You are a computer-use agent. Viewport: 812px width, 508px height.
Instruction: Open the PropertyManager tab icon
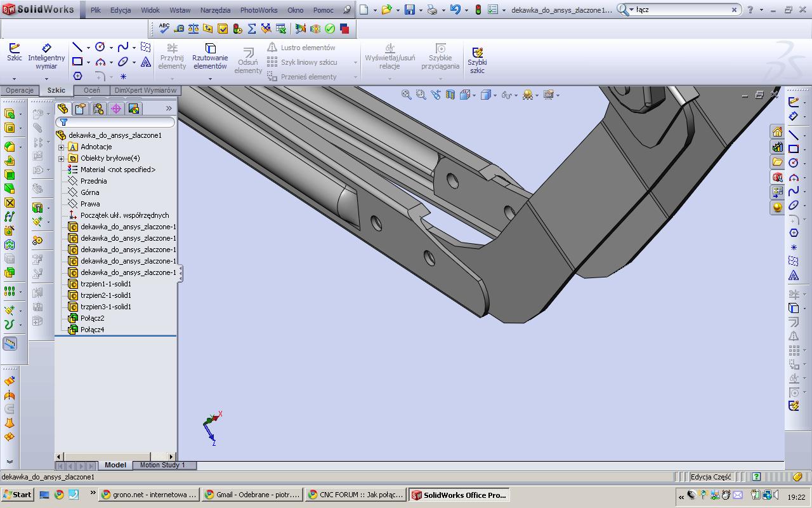[x=80, y=109]
